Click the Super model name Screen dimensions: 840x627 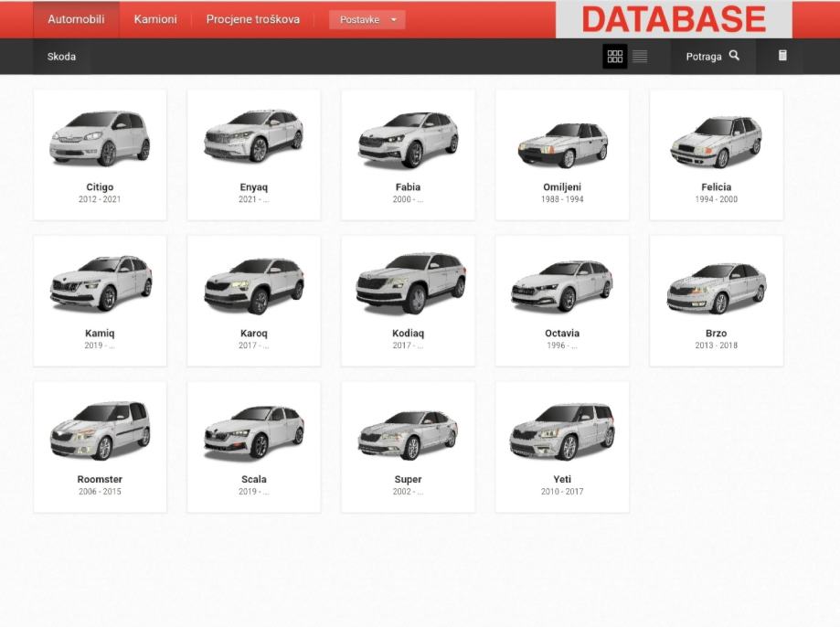pyautogui.click(x=409, y=479)
